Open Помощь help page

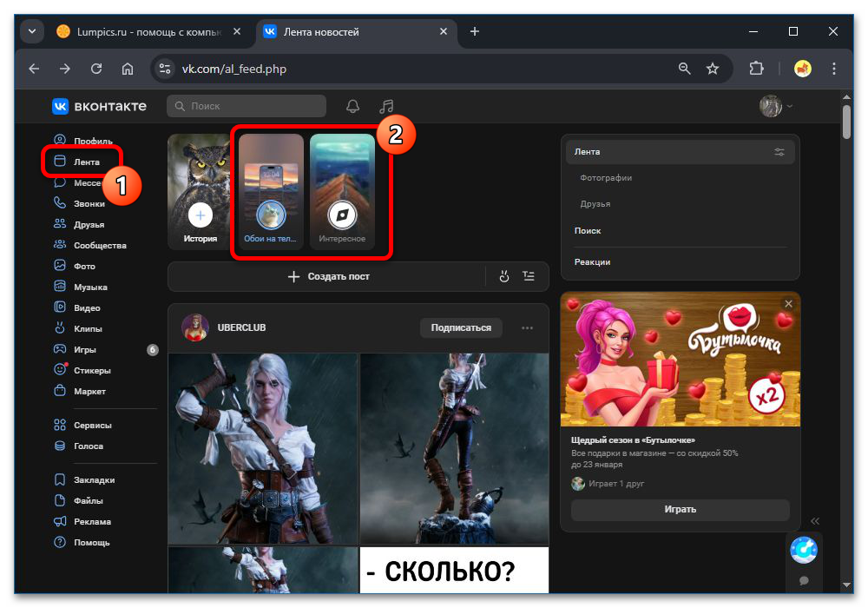83,542
